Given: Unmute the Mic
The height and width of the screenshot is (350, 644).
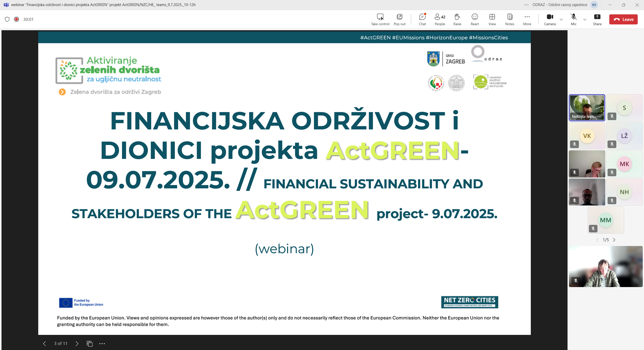Looking at the screenshot, I should [574, 19].
